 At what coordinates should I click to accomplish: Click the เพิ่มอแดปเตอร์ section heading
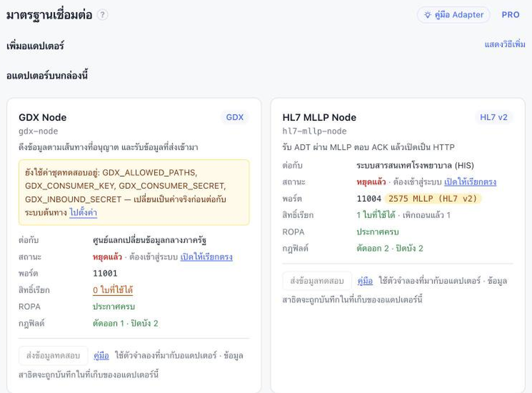pos(35,46)
